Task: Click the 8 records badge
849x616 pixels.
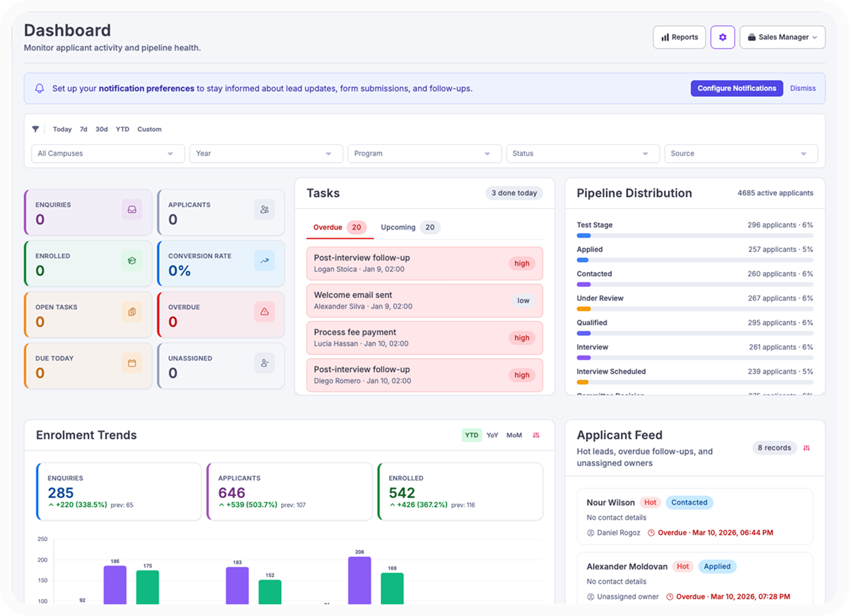Action: tap(774, 448)
